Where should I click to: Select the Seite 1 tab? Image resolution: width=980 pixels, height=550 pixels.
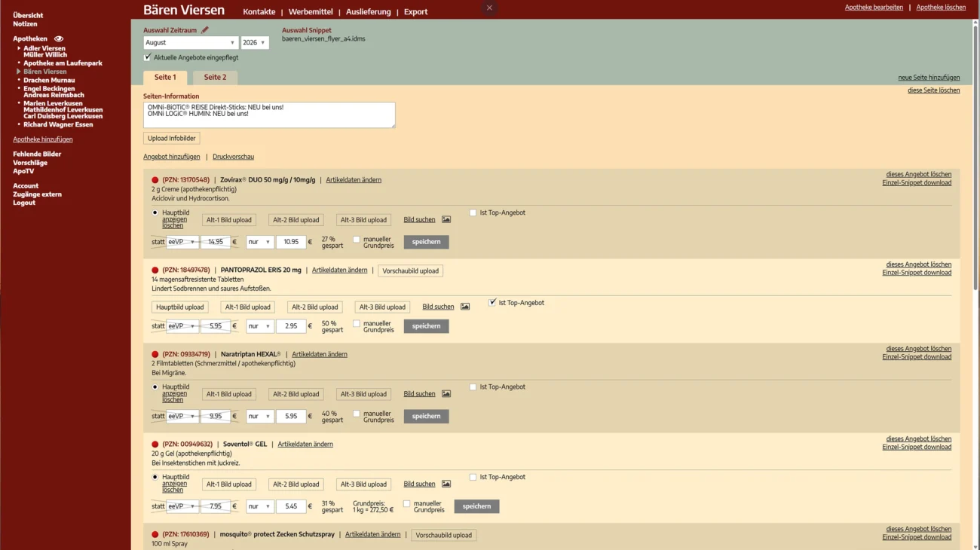click(165, 78)
